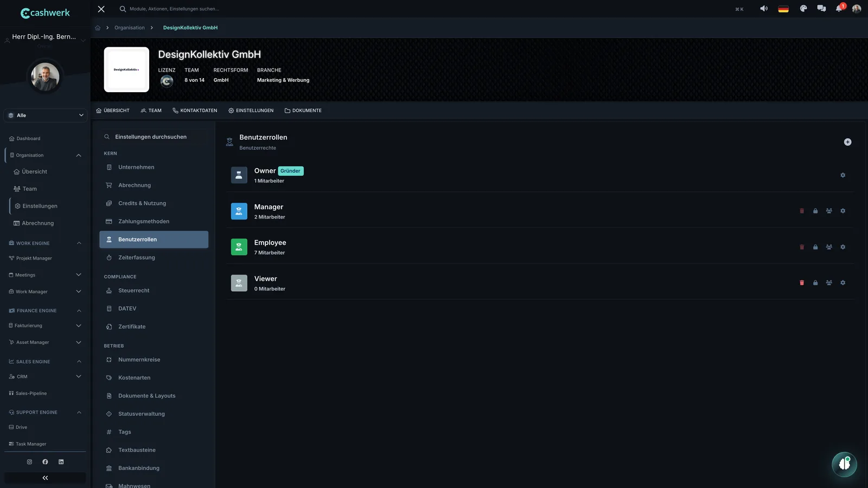
Task: Open Credits & Nutzung settings
Action: (154, 203)
